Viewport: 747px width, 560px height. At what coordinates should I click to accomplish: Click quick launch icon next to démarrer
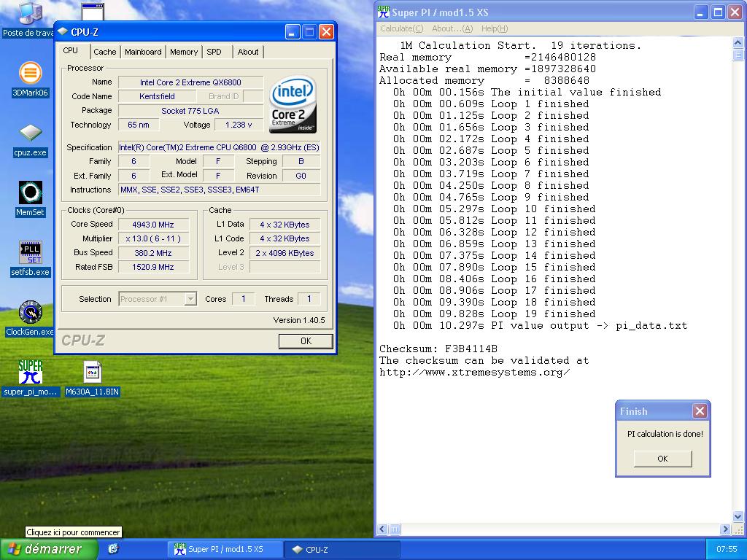(113, 549)
